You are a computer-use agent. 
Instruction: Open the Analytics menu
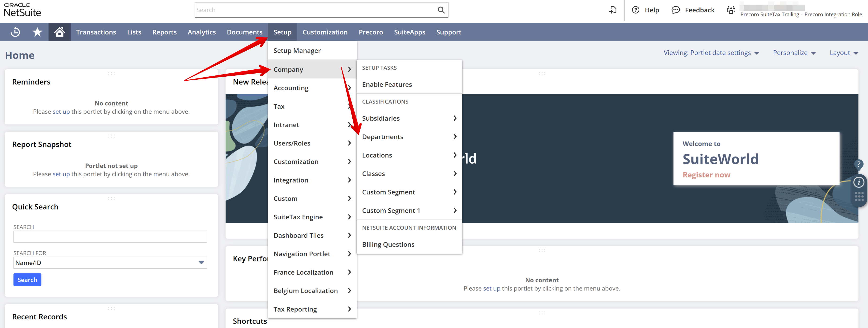[201, 32]
